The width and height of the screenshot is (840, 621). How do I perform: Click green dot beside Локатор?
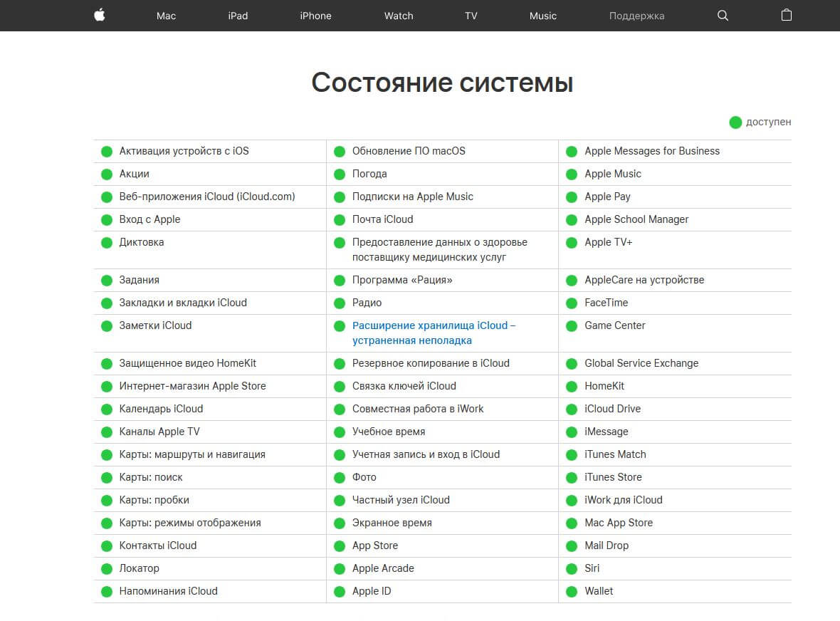tap(107, 569)
